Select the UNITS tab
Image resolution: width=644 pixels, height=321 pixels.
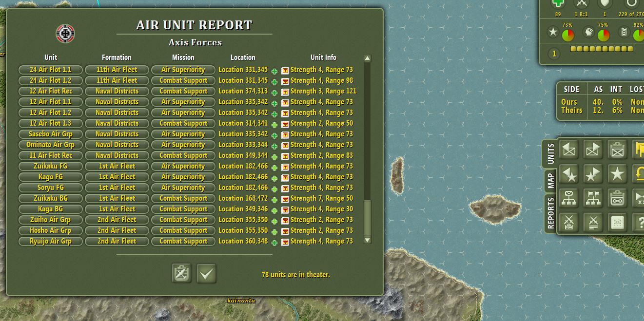coord(550,153)
